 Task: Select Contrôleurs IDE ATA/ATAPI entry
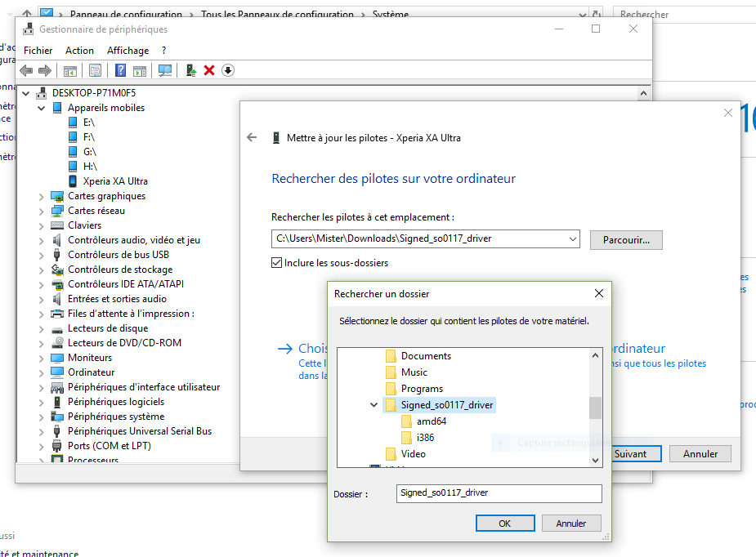click(126, 285)
